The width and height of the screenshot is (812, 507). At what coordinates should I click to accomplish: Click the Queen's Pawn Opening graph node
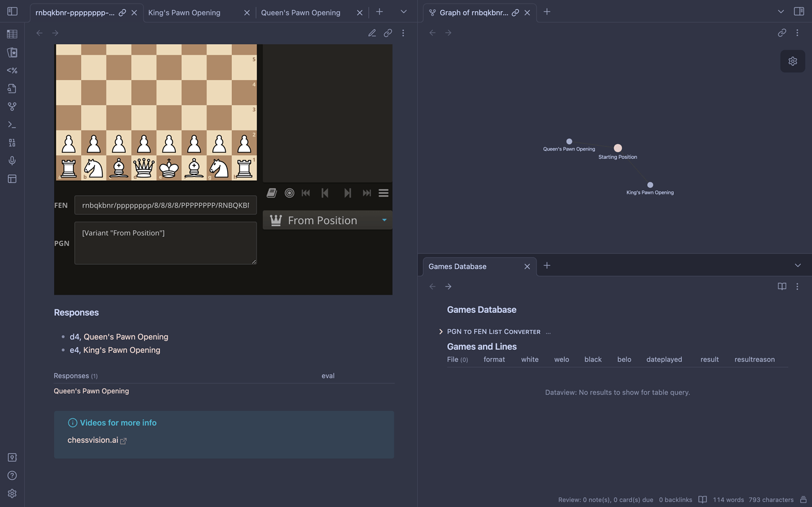pyautogui.click(x=568, y=141)
